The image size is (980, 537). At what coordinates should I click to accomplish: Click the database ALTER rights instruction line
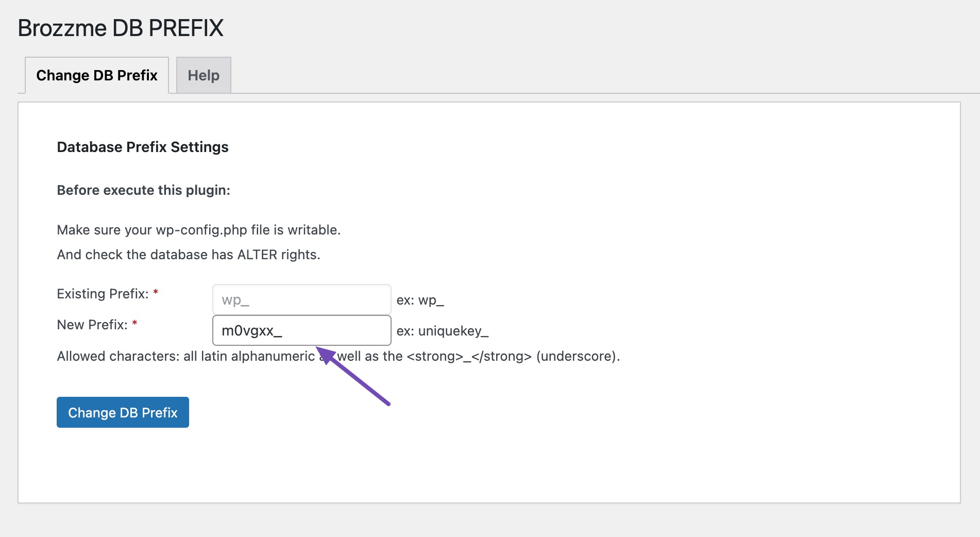coord(188,255)
